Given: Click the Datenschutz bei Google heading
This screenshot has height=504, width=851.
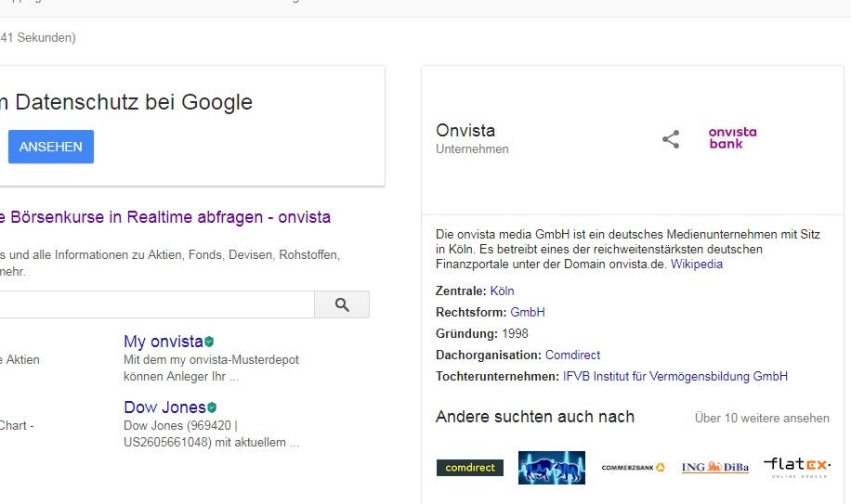Looking at the screenshot, I should click(126, 102).
